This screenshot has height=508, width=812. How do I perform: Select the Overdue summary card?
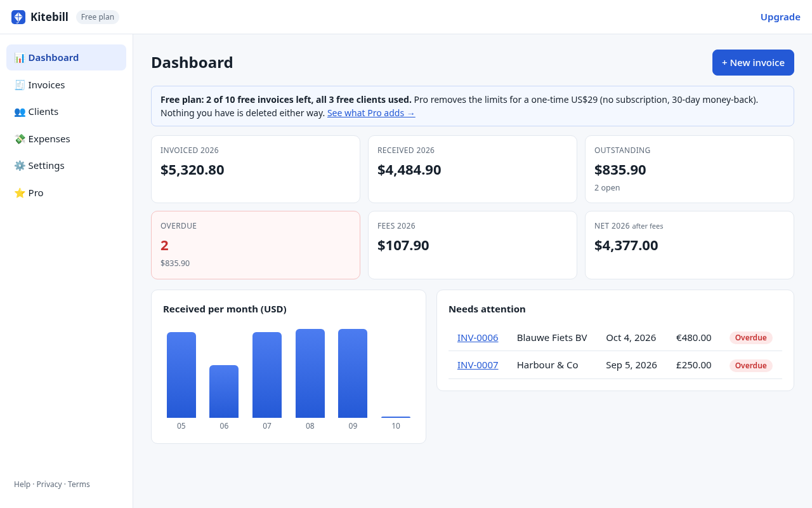tap(256, 245)
